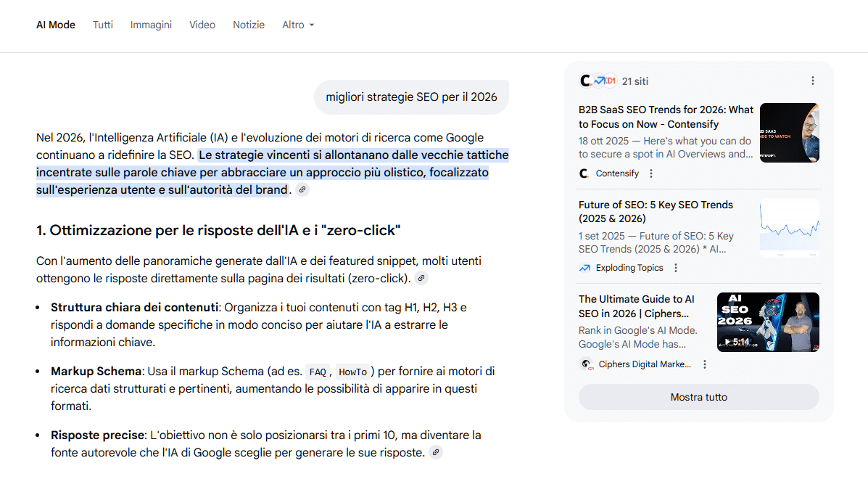Open more options for Exploding Topics source
The height and width of the screenshot is (479, 868).
[x=676, y=268]
